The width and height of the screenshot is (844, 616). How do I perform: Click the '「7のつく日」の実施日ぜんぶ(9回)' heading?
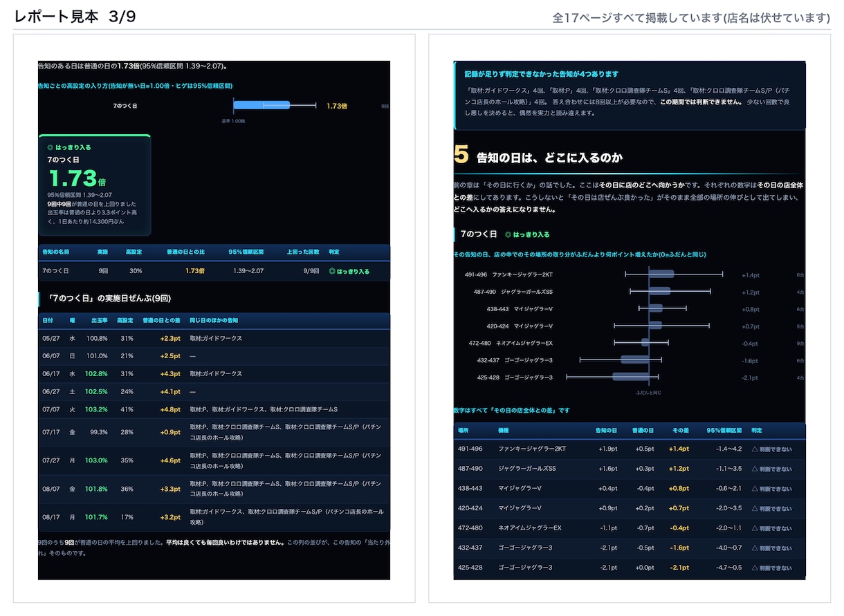point(109,298)
